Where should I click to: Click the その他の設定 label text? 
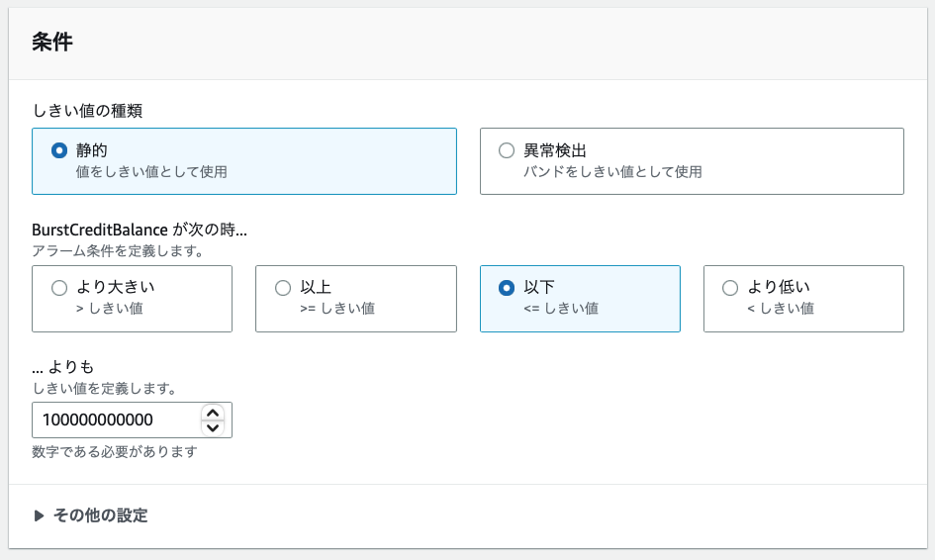click(x=100, y=515)
